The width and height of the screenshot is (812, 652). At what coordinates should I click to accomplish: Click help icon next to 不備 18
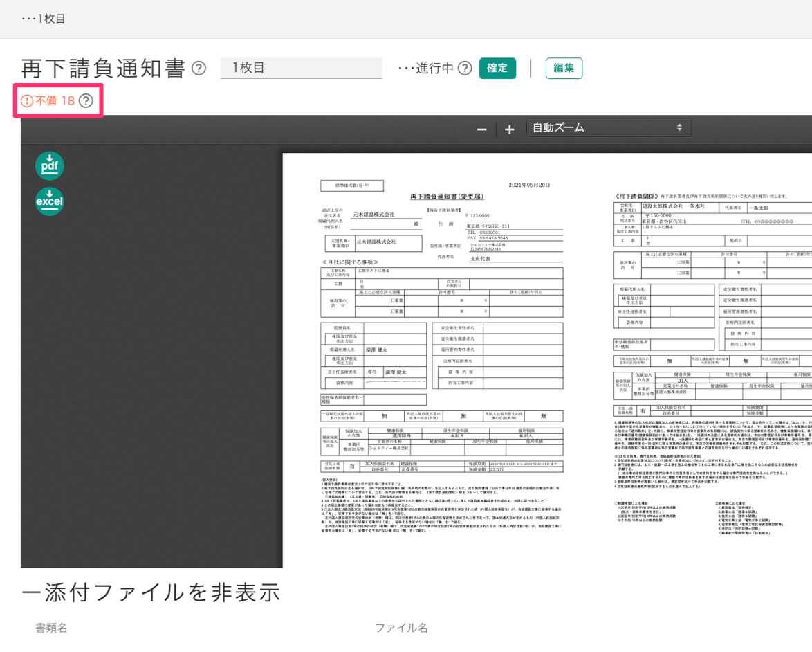tap(86, 101)
